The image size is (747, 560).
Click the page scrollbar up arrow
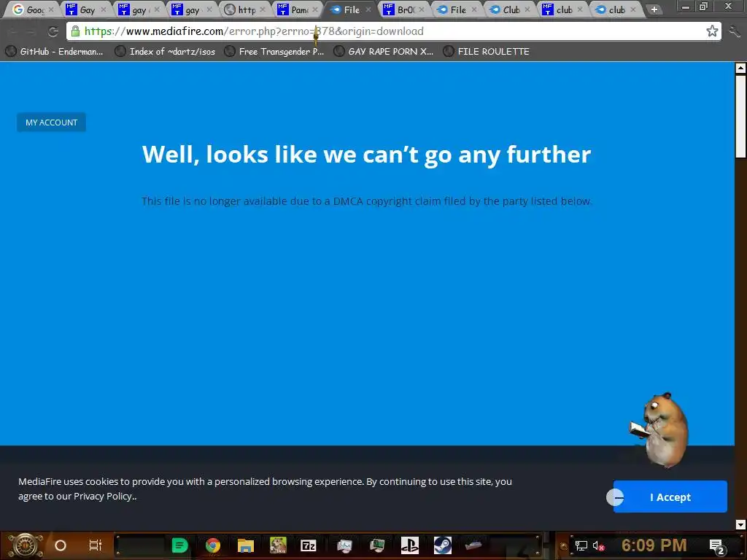740,68
